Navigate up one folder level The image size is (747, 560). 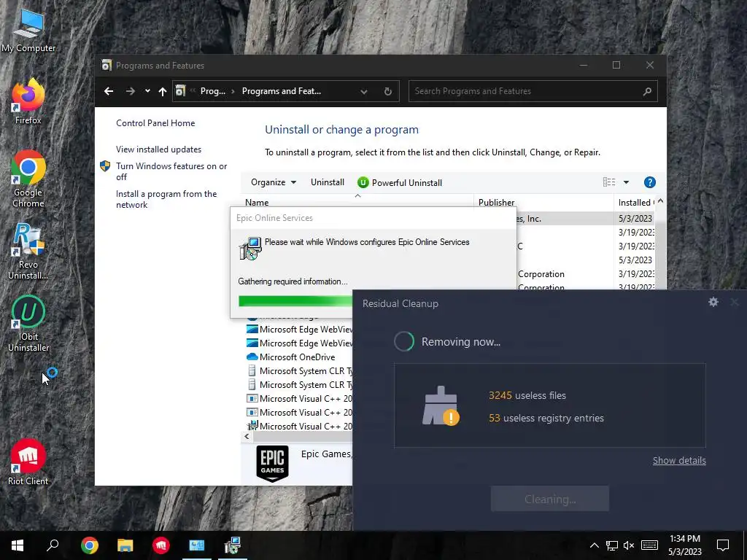163,91
